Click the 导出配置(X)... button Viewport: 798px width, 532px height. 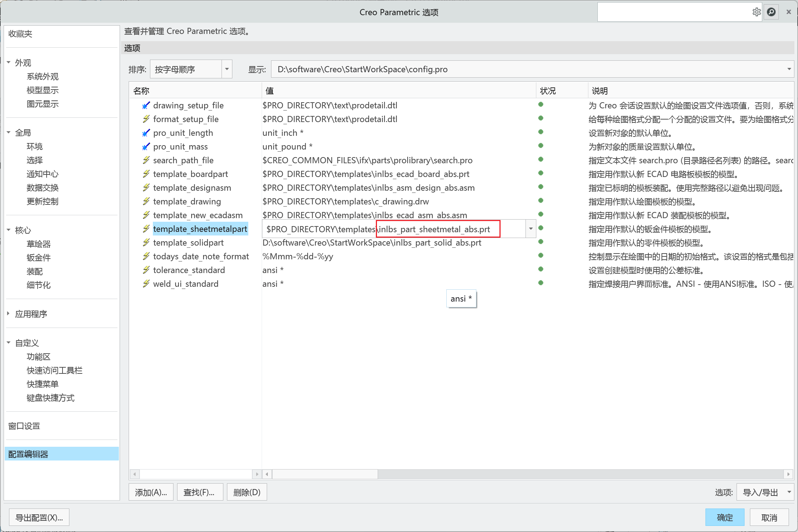click(39, 518)
